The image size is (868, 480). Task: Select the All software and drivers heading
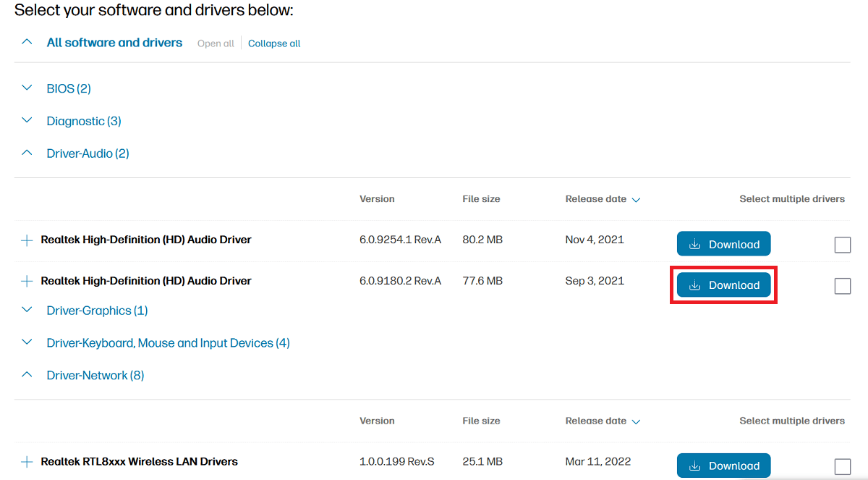[x=114, y=42]
